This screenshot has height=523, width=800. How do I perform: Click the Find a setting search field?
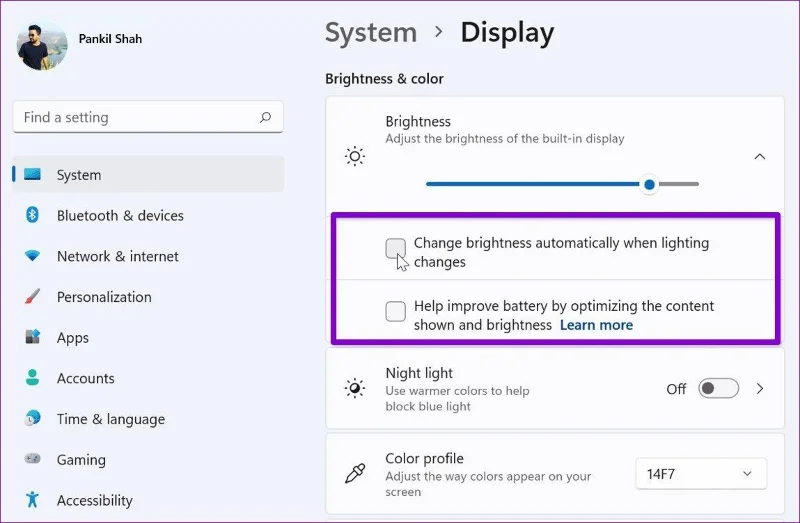click(148, 117)
